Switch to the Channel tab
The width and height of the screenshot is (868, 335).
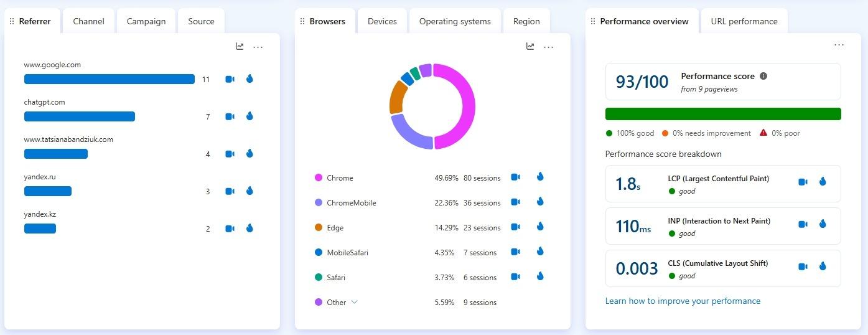tap(88, 21)
